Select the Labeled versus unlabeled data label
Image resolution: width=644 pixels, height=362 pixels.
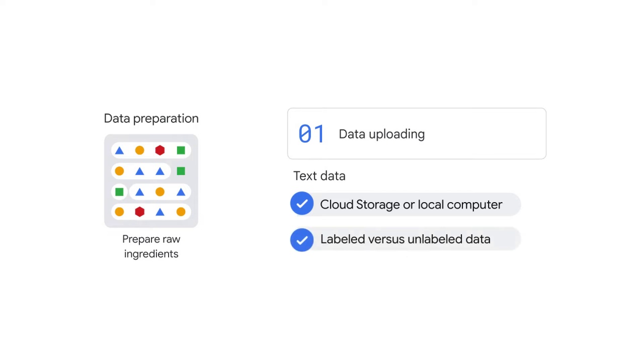pyautogui.click(x=406, y=239)
